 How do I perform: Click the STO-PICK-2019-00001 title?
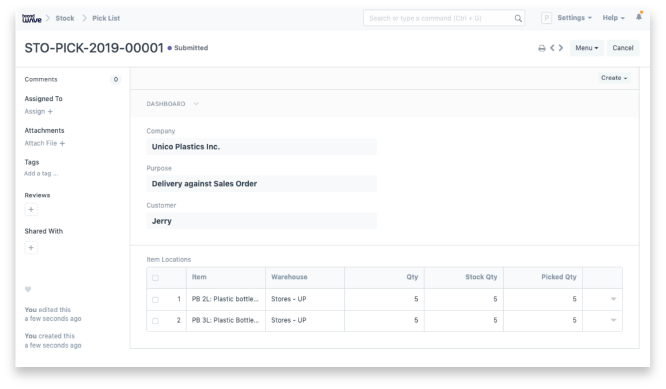[94, 48]
